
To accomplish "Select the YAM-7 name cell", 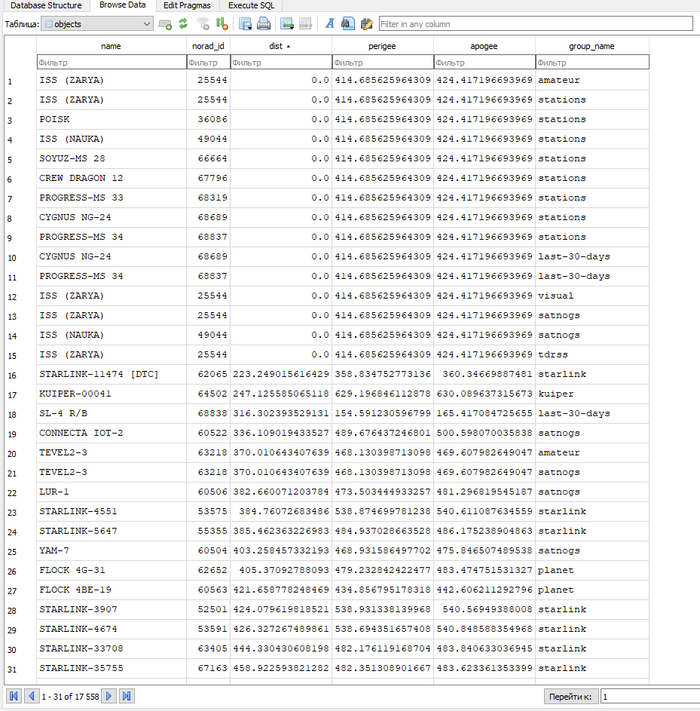I will (112, 551).
